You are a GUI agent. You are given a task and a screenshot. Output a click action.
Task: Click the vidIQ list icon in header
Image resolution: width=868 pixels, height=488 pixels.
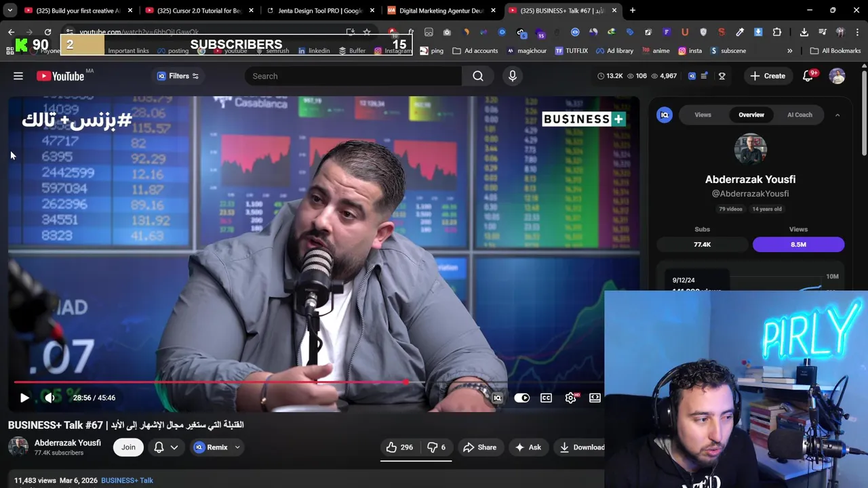click(x=704, y=76)
